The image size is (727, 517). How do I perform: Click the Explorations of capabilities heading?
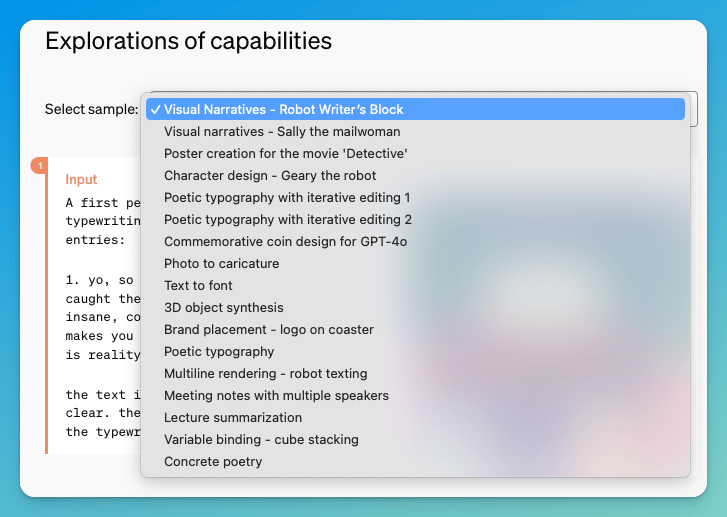click(x=188, y=41)
